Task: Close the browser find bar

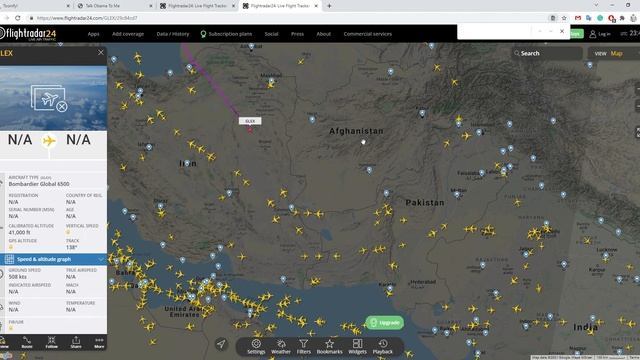Action: [x=562, y=31]
